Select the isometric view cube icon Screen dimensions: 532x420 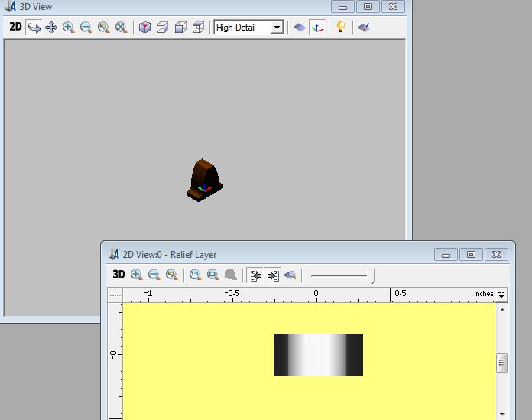click(144, 28)
